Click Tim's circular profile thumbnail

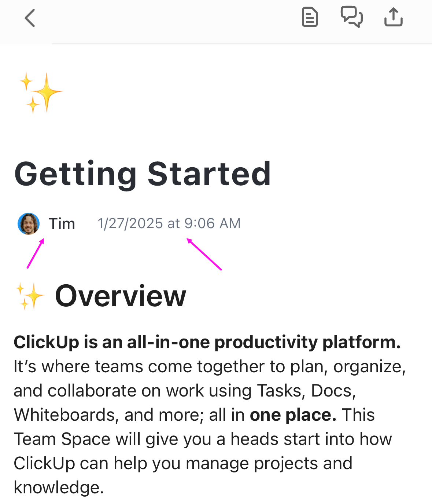28,223
